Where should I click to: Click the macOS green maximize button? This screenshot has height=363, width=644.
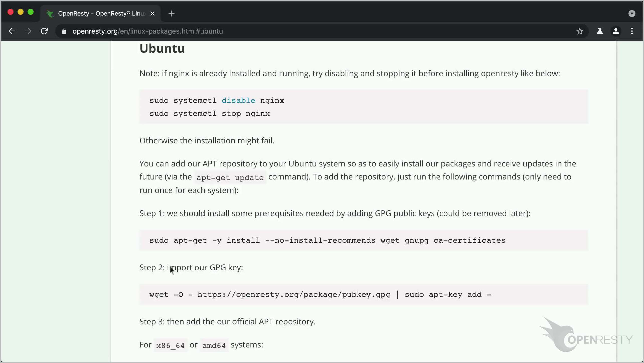coord(31,12)
